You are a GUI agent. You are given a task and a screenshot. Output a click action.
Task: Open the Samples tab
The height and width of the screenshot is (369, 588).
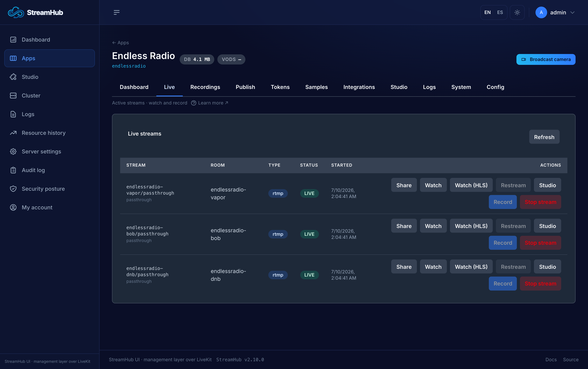317,87
